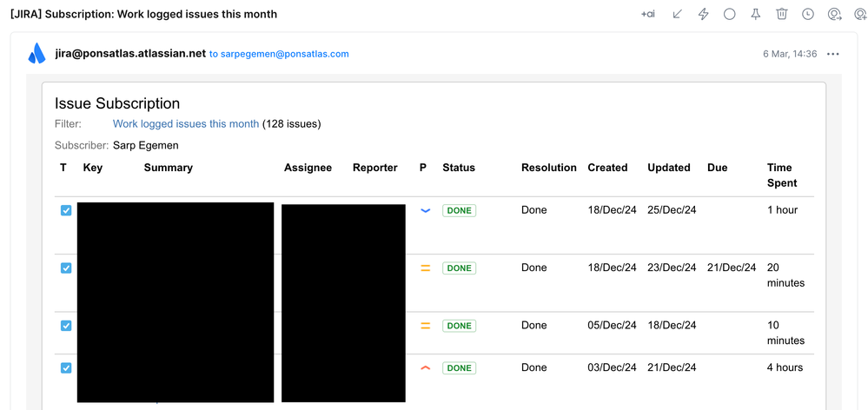868x410 pixels.
Task: Click DONE status badge in 10 minutes row
Action: [x=459, y=326]
